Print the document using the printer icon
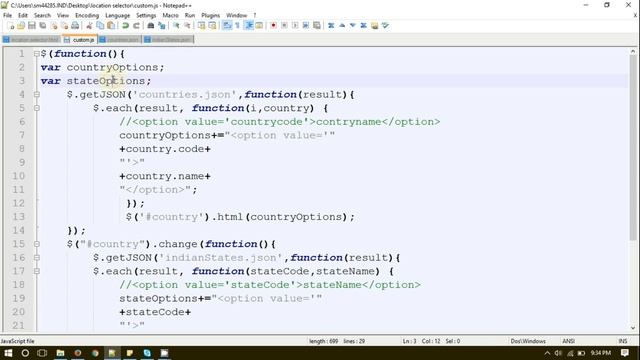This screenshot has height=360, width=640. (x=75, y=26)
